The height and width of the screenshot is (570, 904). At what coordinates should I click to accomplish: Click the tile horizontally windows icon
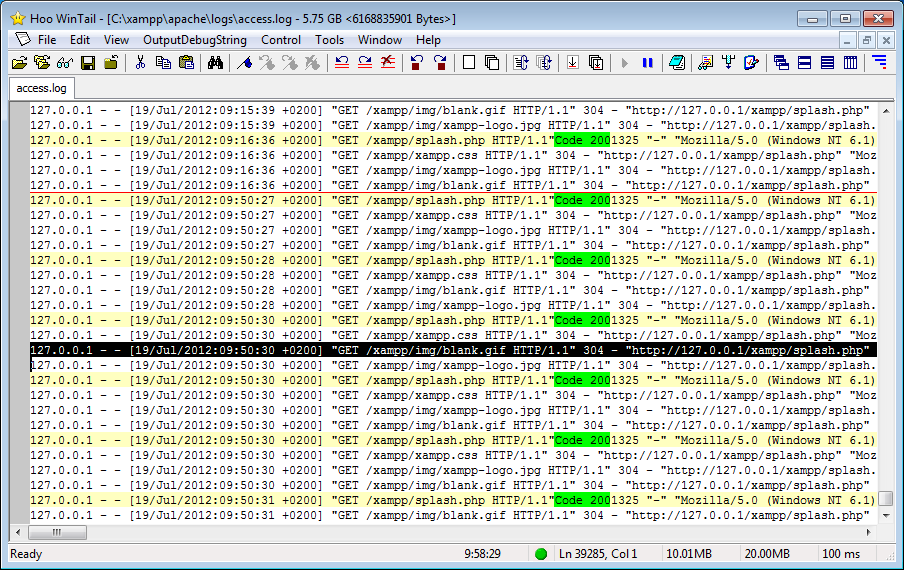point(804,62)
